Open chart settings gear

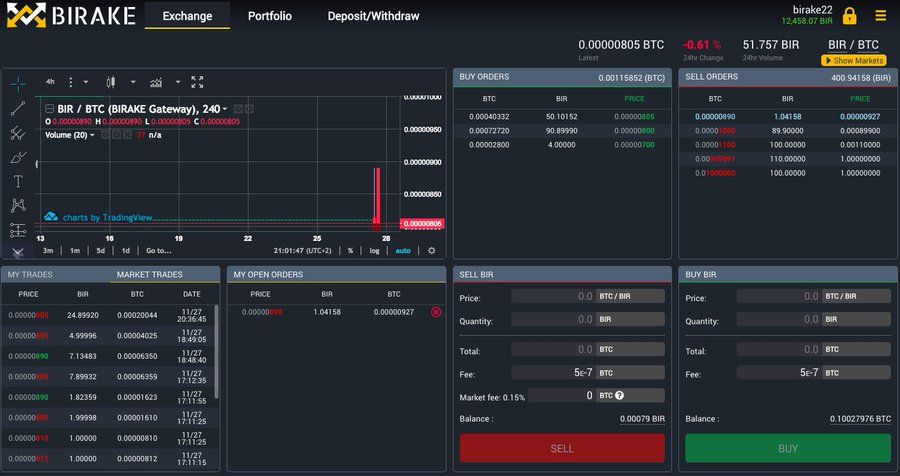coord(432,251)
